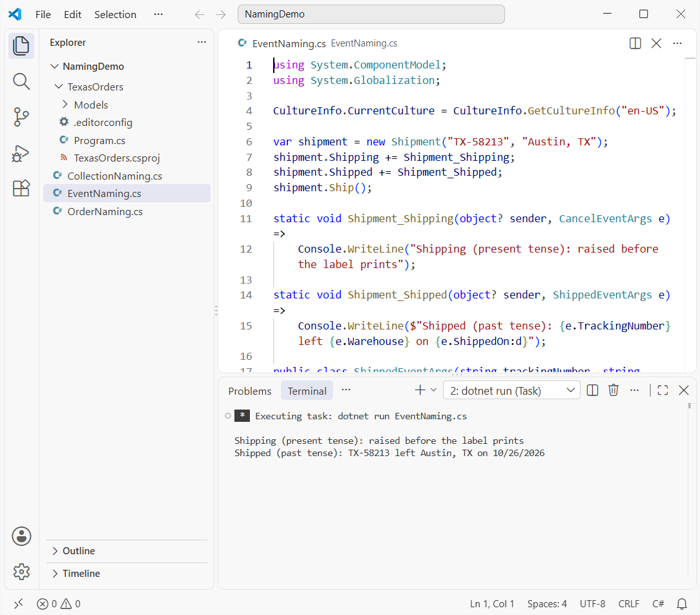The height and width of the screenshot is (615, 700).
Task: Open the Edit menu
Action: pyautogui.click(x=72, y=14)
